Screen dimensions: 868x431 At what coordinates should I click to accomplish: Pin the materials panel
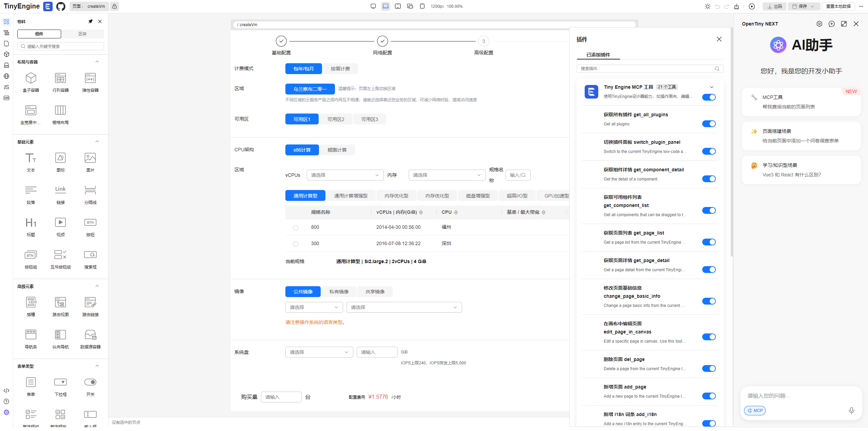[x=90, y=21]
